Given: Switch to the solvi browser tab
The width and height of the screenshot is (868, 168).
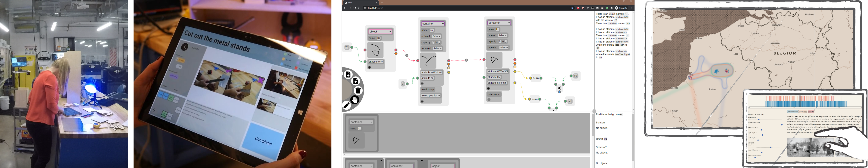Looking at the screenshot, I should tap(361, 3).
